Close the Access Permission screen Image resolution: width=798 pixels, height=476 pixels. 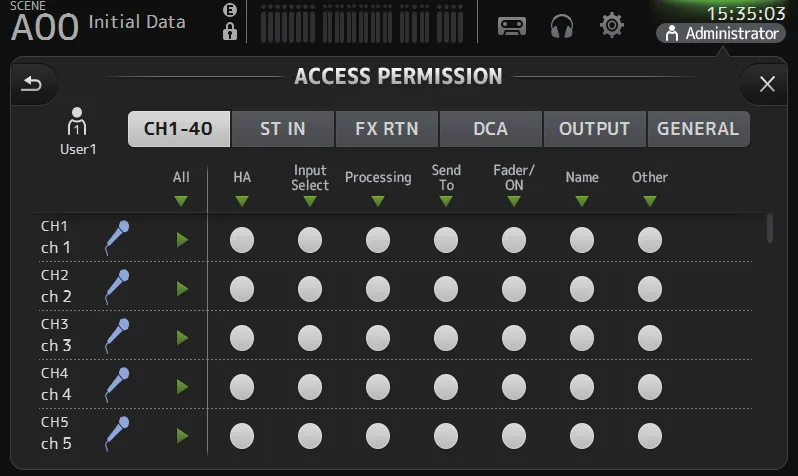(767, 83)
